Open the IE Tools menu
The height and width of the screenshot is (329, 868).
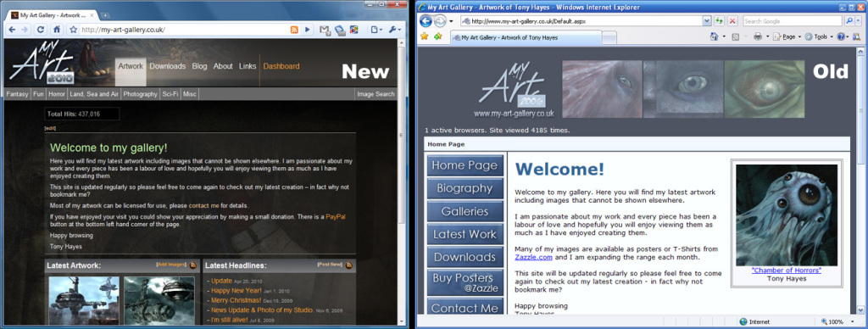tap(818, 36)
